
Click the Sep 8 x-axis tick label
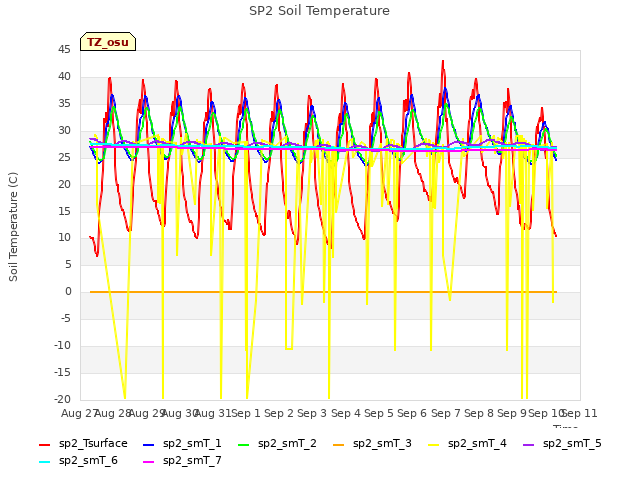click(x=479, y=413)
